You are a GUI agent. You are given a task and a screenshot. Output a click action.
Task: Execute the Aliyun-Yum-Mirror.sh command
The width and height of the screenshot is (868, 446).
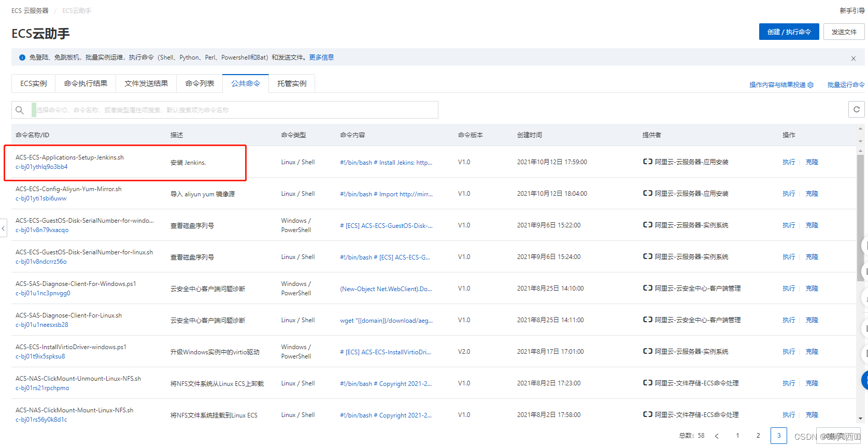pyautogui.click(x=789, y=194)
